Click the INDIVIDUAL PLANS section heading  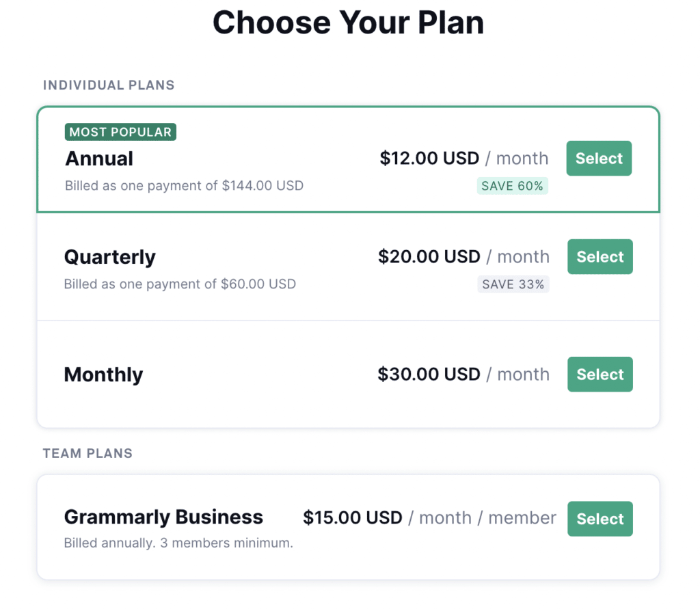coord(109,85)
